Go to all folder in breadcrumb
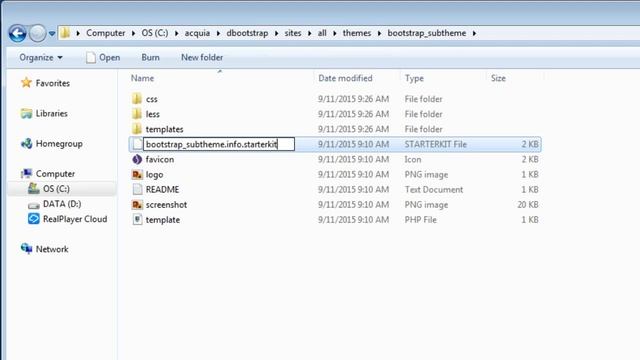This screenshot has width=640, height=360. [322, 33]
